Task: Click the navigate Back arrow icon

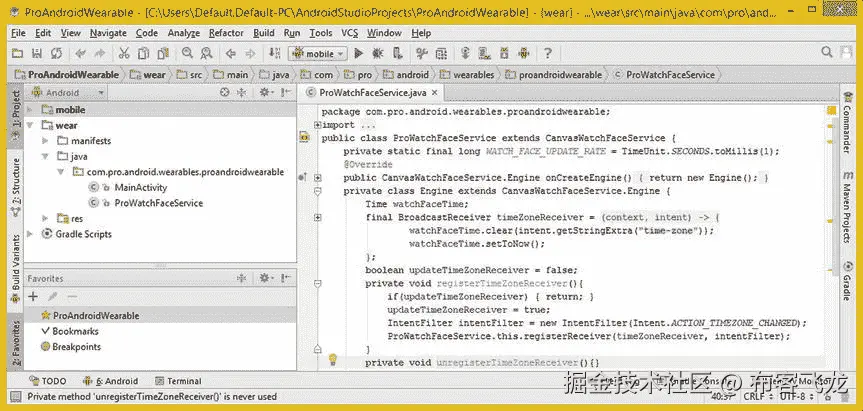Action: tap(231, 53)
